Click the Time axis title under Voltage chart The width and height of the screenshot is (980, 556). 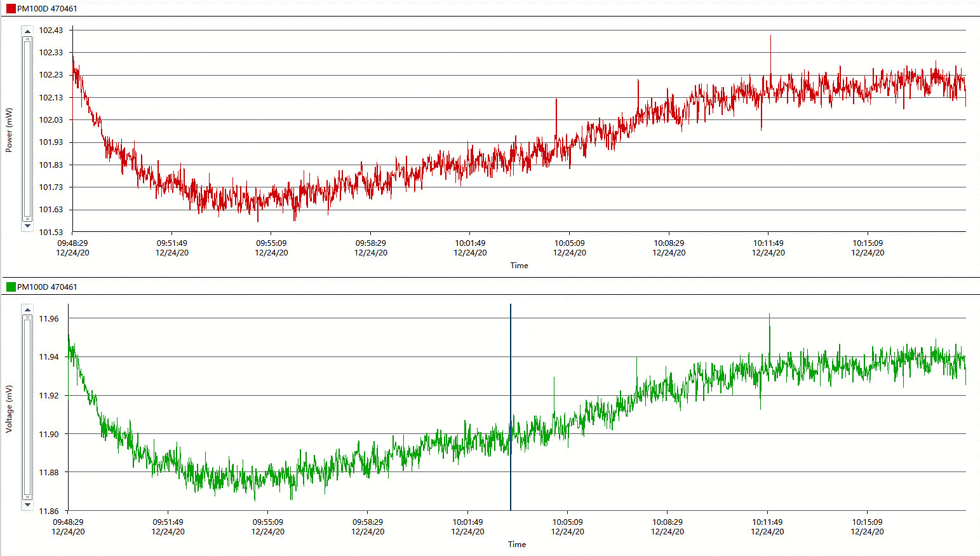point(517,545)
